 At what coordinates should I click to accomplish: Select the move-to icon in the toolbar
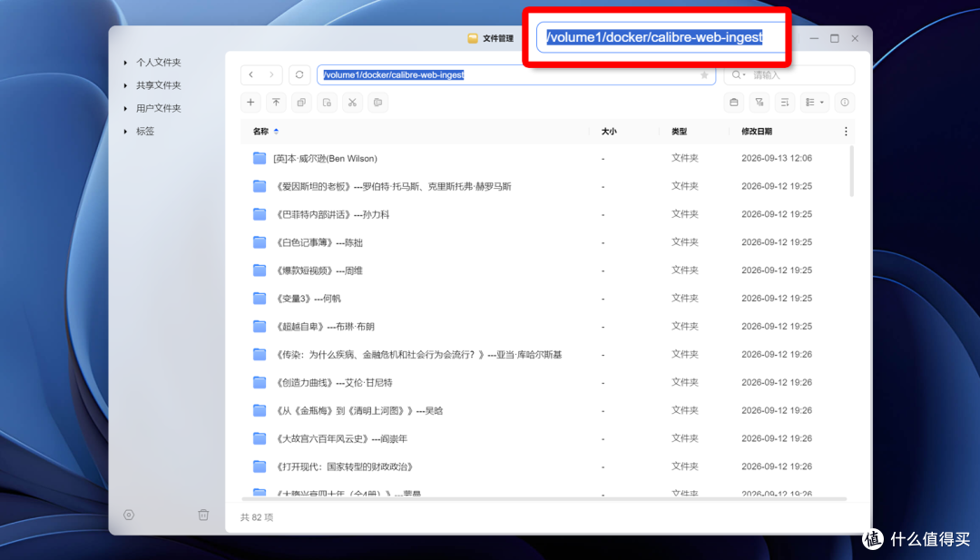[x=327, y=103]
